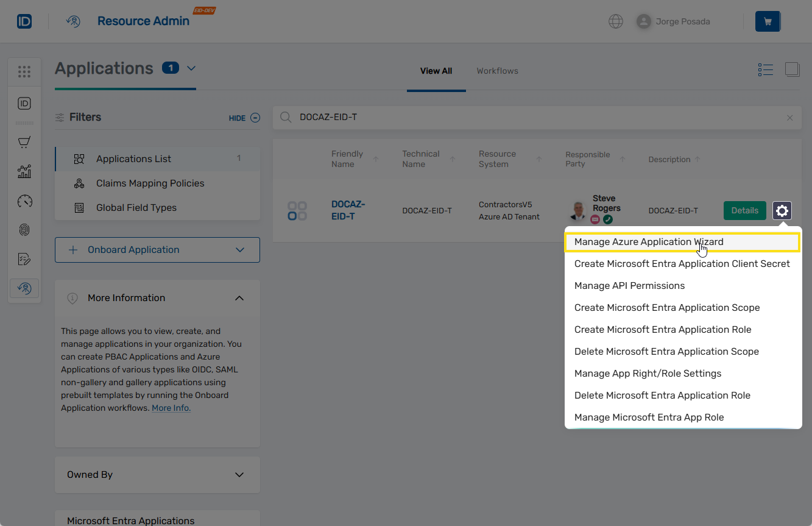Viewport: 812px width, 526px height.
Task: Open the apps grid launcher icon
Action: [24, 71]
